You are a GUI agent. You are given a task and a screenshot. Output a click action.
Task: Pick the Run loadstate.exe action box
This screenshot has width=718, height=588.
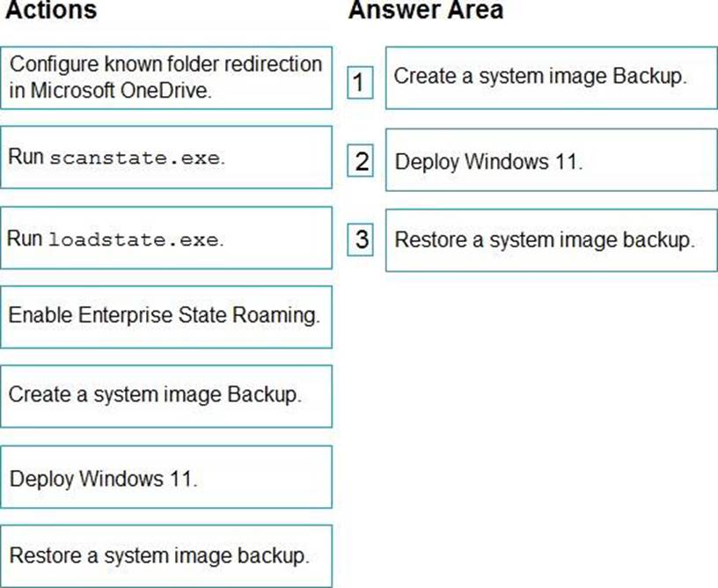click(166, 238)
